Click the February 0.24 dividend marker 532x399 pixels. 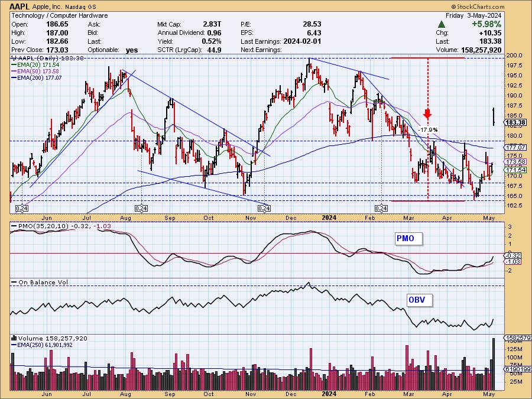tap(381, 208)
